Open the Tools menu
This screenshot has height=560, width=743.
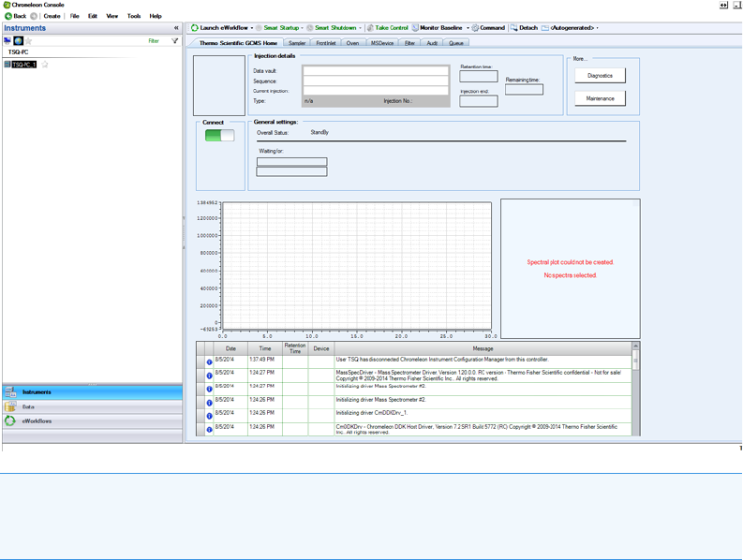coord(134,16)
